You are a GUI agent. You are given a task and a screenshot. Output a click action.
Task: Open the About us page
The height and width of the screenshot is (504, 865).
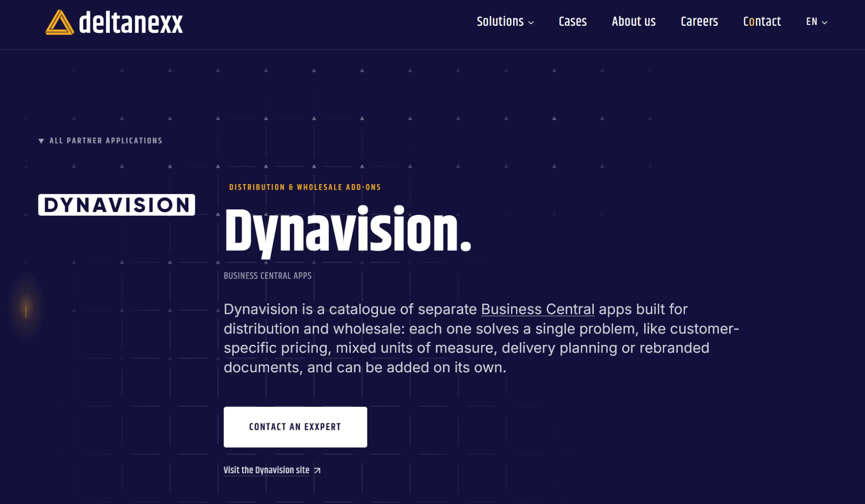click(634, 22)
